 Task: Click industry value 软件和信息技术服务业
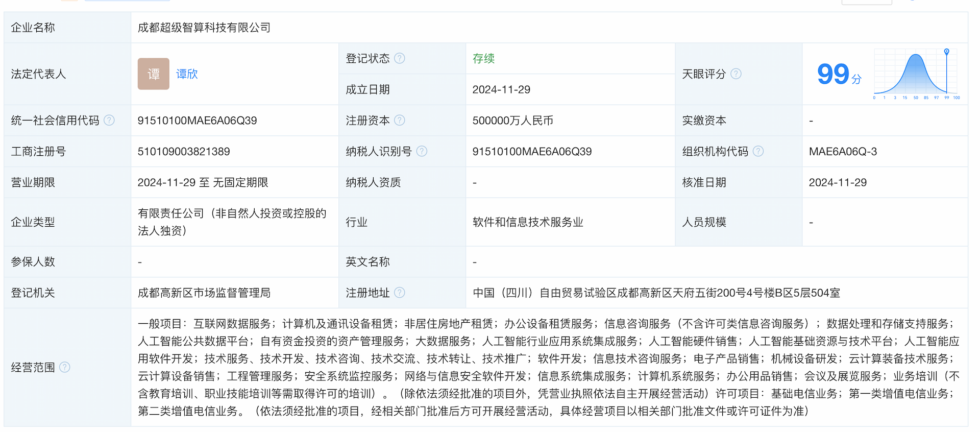(x=528, y=222)
